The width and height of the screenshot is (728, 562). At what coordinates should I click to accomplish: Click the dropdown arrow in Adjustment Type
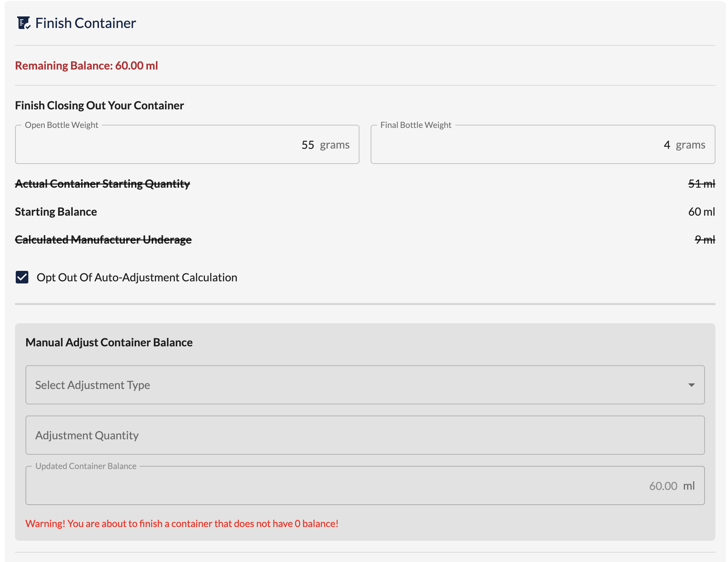tap(691, 385)
